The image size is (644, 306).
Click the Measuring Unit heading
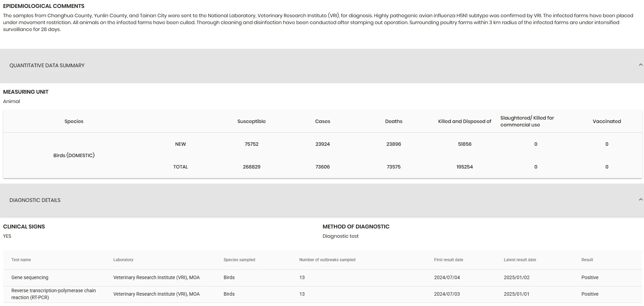click(x=26, y=92)
